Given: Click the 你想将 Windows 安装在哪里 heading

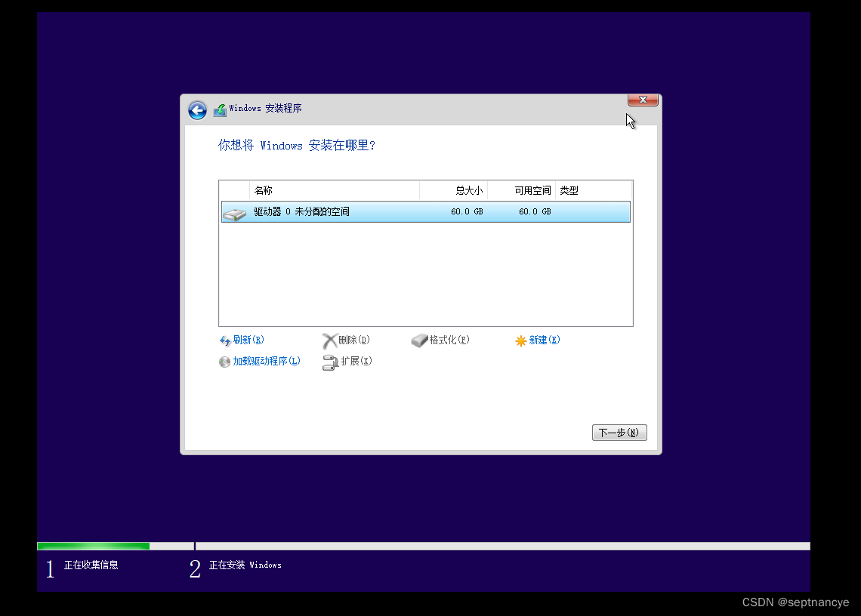Looking at the screenshot, I should click(x=297, y=145).
